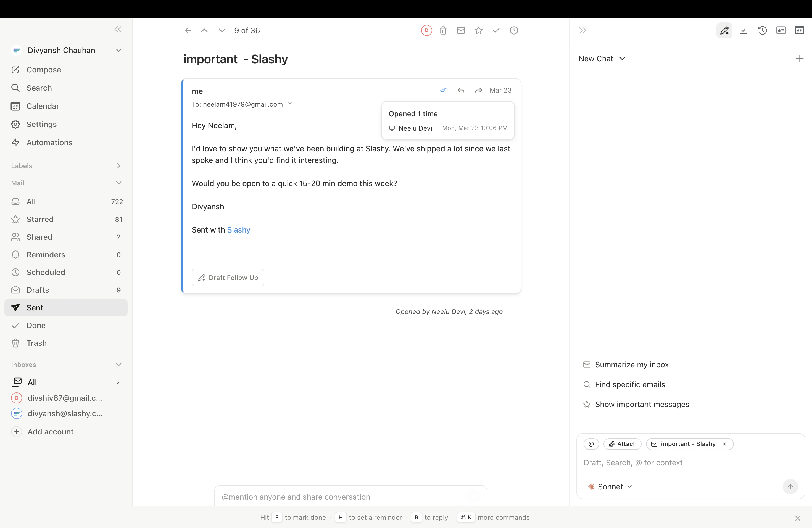Collapse the sidebar with the double-chevron
Image resolution: width=812 pixels, height=528 pixels.
(x=117, y=29)
